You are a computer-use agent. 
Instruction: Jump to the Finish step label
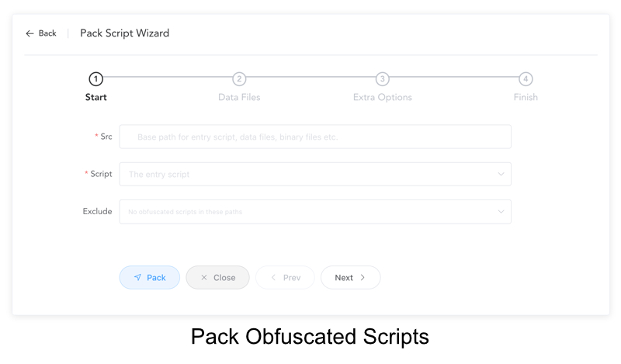[526, 97]
